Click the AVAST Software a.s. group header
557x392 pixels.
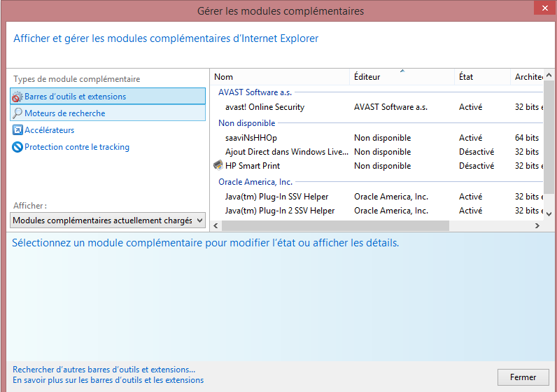[x=255, y=92]
